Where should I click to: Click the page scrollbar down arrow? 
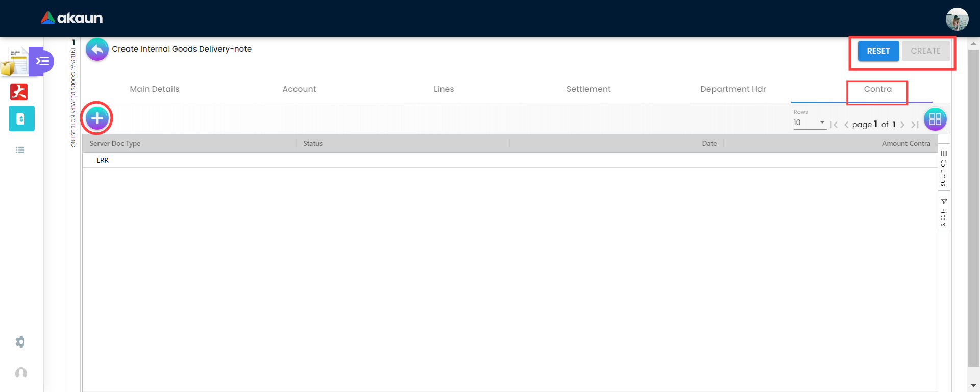point(973,385)
